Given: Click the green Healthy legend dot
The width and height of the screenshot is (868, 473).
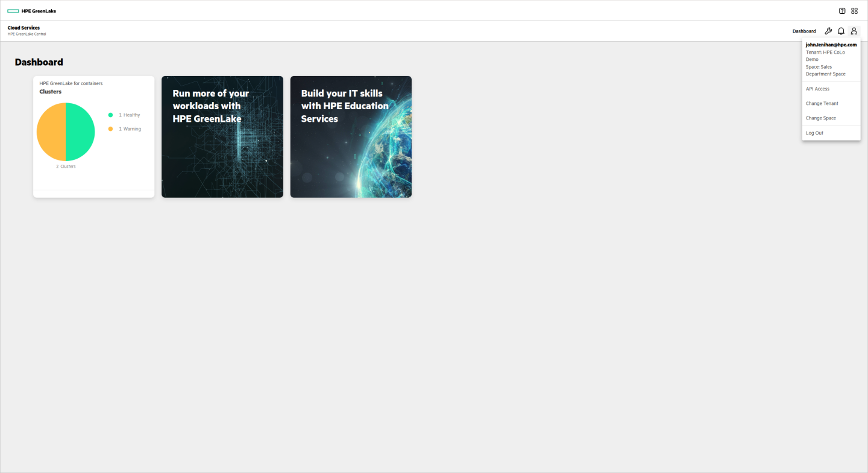Looking at the screenshot, I should [110, 115].
